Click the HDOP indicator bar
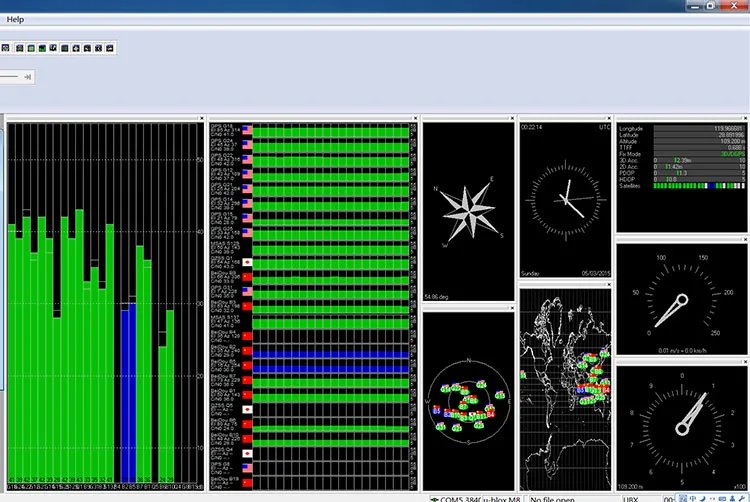The height and width of the screenshot is (502, 750). pyautogui.click(x=699, y=179)
